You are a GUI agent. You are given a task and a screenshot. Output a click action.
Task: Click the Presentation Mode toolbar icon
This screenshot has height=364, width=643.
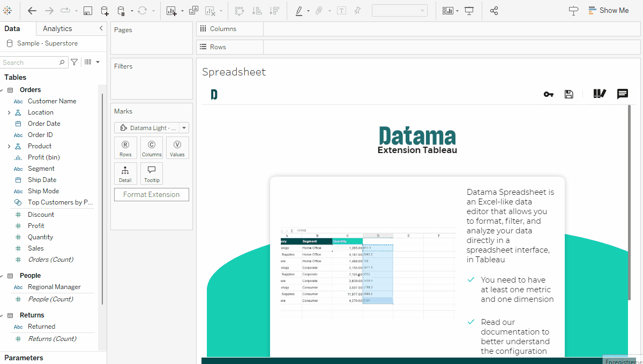(469, 11)
